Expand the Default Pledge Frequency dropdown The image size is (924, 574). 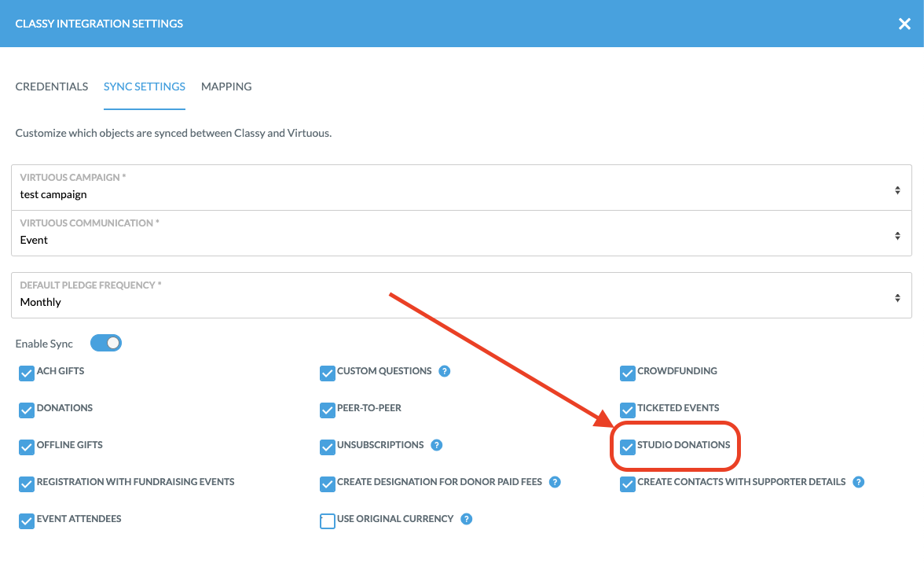point(461,295)
